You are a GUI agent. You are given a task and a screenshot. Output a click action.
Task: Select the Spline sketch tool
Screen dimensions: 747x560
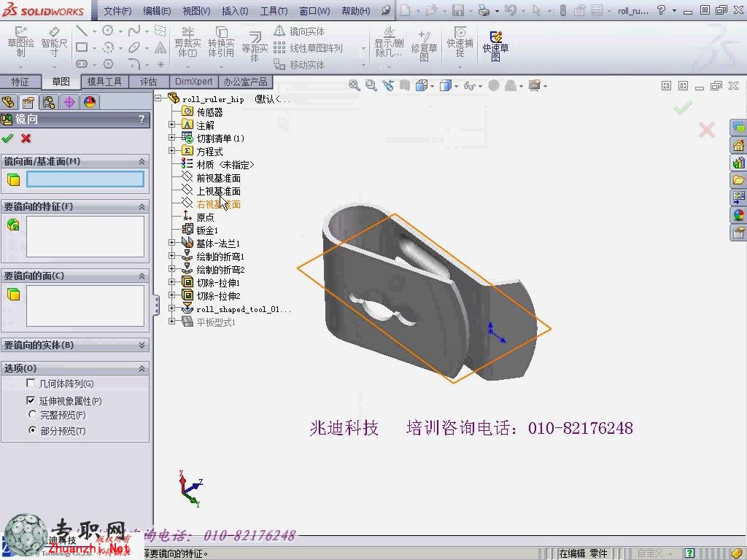(x=134, y=31)
